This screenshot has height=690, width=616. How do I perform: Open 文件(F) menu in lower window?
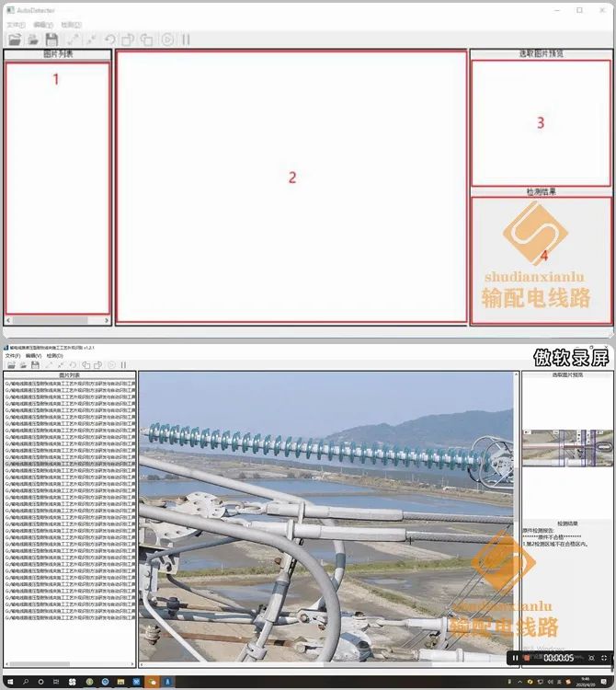coord(12,355)
